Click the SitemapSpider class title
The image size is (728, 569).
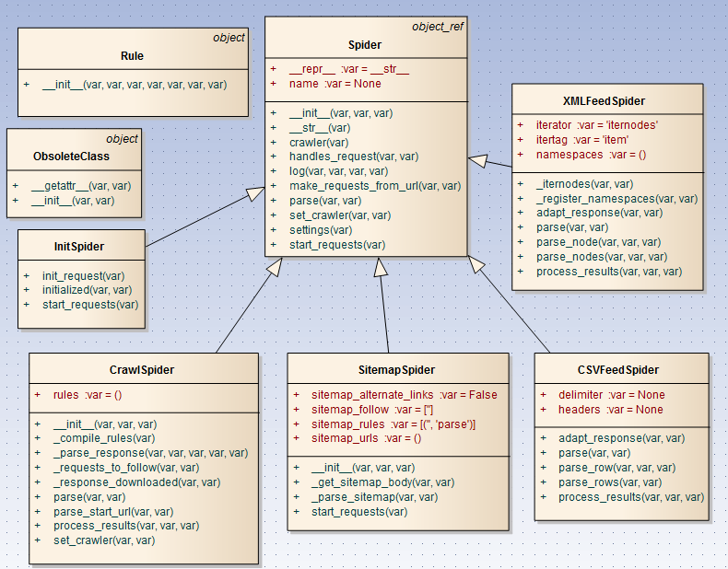396,369
